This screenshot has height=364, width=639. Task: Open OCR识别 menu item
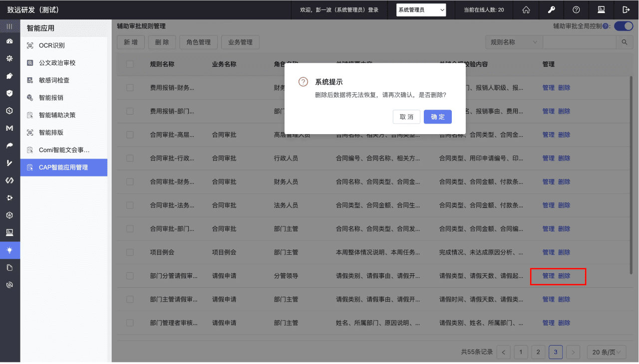(64, 45)
